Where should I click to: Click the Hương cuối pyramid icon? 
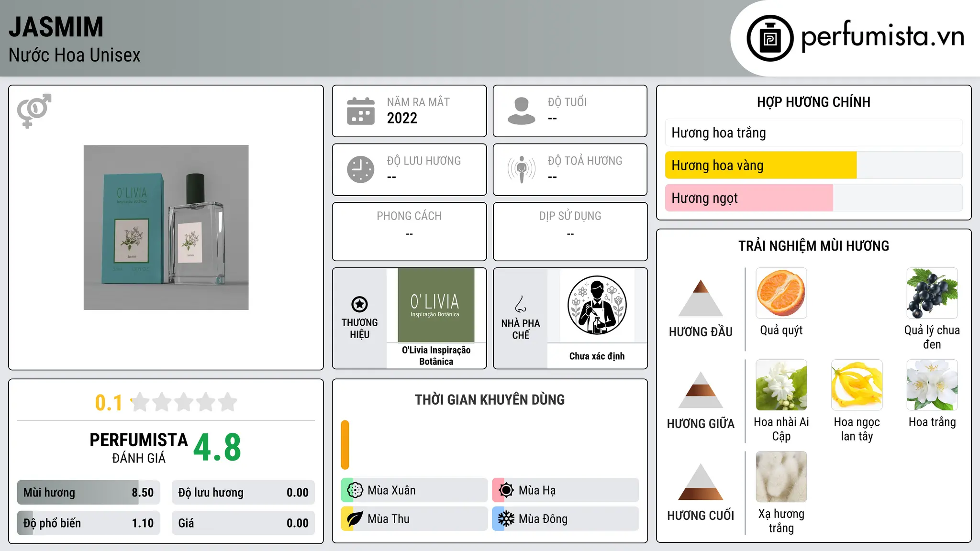[701, 482]
